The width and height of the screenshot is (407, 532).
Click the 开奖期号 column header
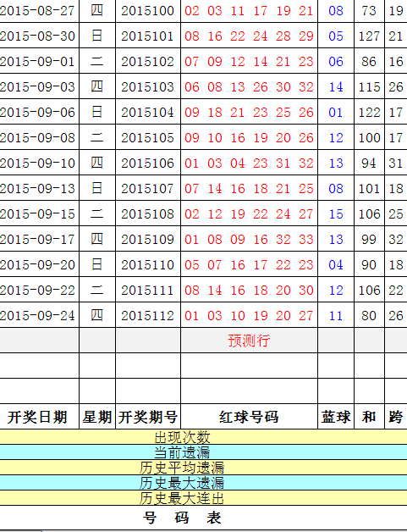(148, 417)
